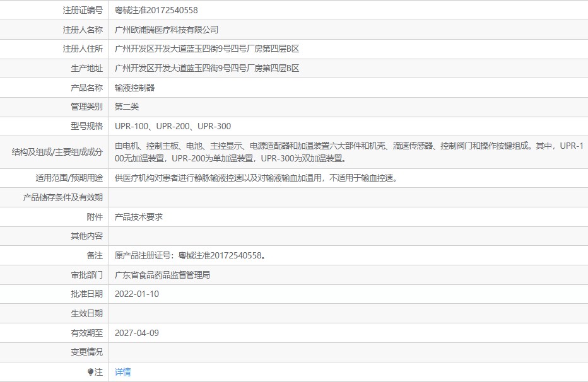
Task: Click the 其他内容 label
Action: (86, 236)
